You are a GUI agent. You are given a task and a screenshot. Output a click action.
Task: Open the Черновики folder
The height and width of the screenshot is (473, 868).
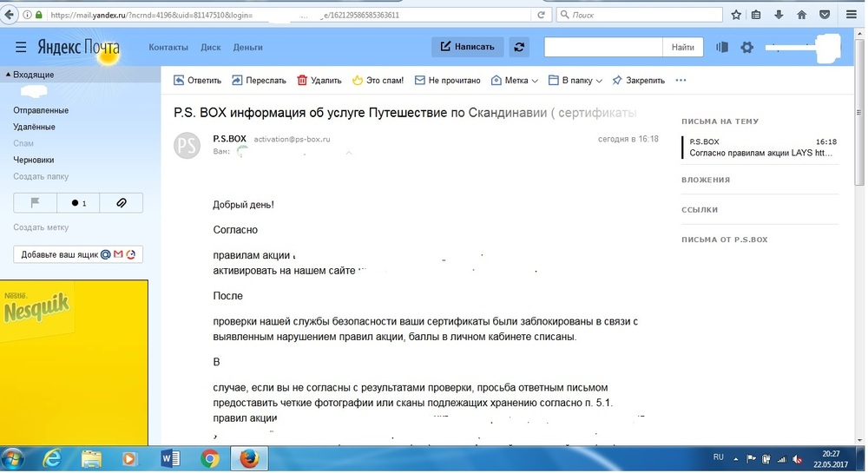pyautogui.click(x=34, y=160)
